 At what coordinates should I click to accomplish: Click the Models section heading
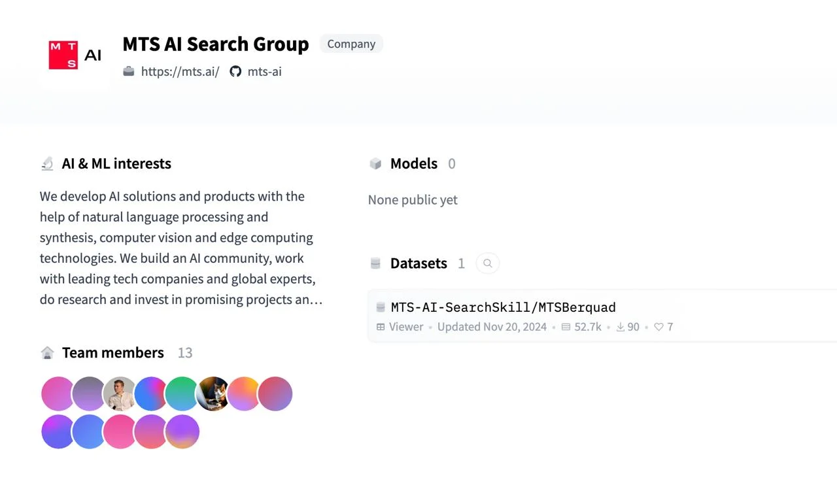(x=413, y=163)
